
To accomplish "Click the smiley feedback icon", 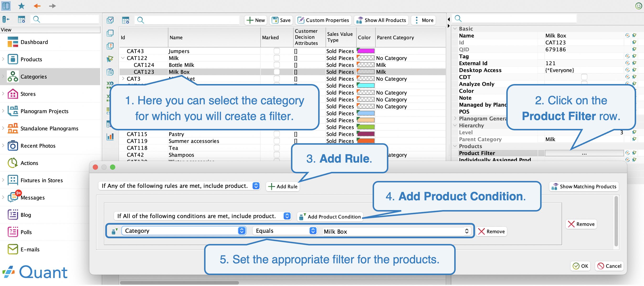I will [639, 6].
